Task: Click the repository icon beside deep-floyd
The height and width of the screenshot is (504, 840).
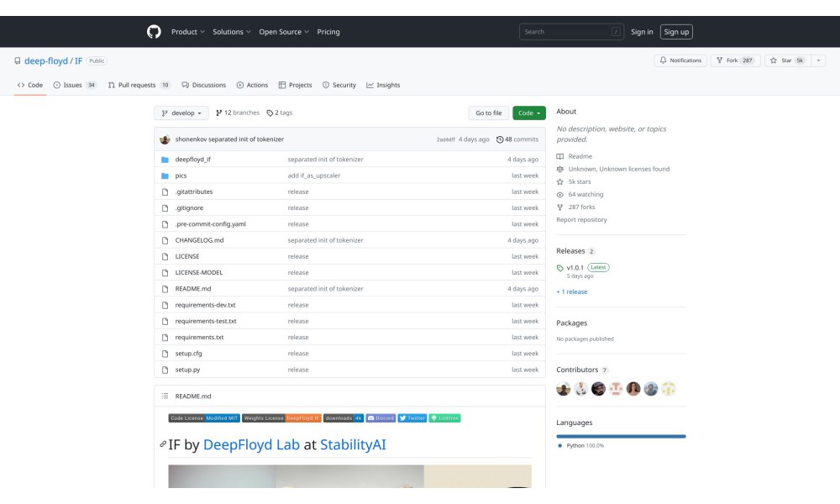Action: pos(18,61)
